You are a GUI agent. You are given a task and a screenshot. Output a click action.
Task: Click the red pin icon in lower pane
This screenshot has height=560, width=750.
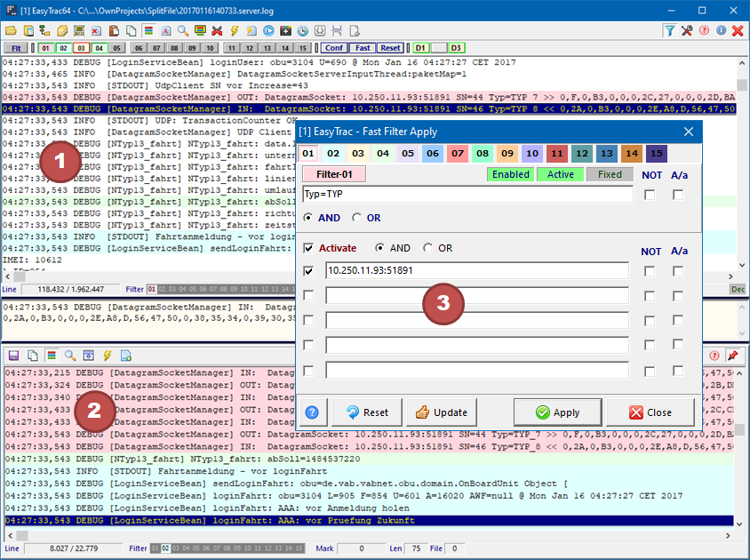[733, 356]
